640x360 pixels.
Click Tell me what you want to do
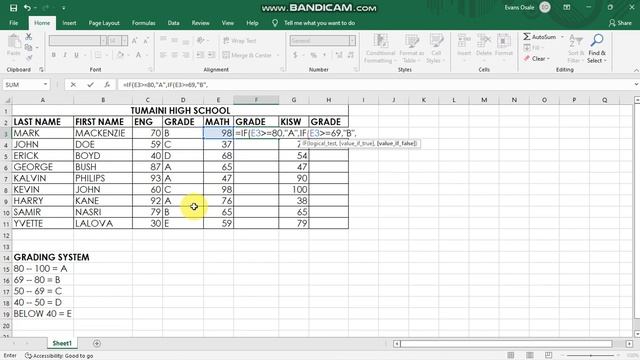point(319,23)
